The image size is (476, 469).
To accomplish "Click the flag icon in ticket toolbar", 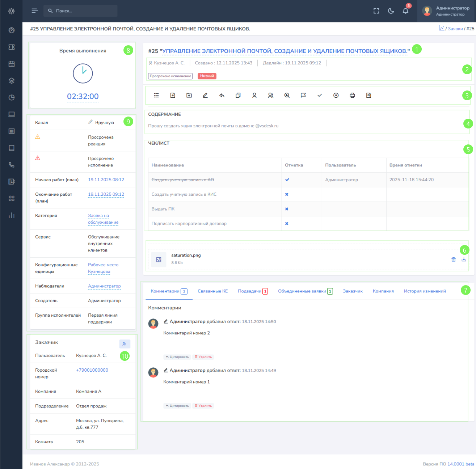I will point(303,96).
